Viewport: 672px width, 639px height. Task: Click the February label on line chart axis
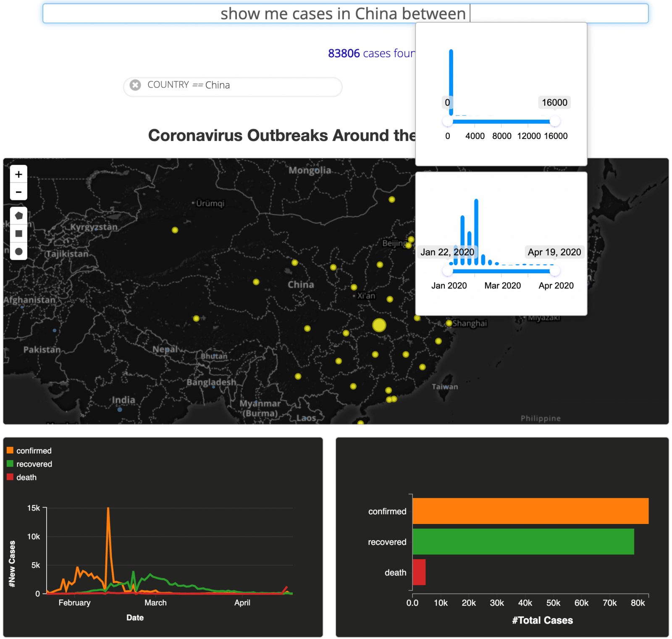[x=74, y=602]
